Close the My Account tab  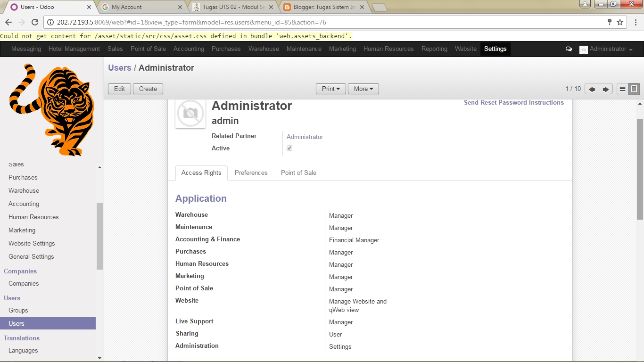point(180,7)
